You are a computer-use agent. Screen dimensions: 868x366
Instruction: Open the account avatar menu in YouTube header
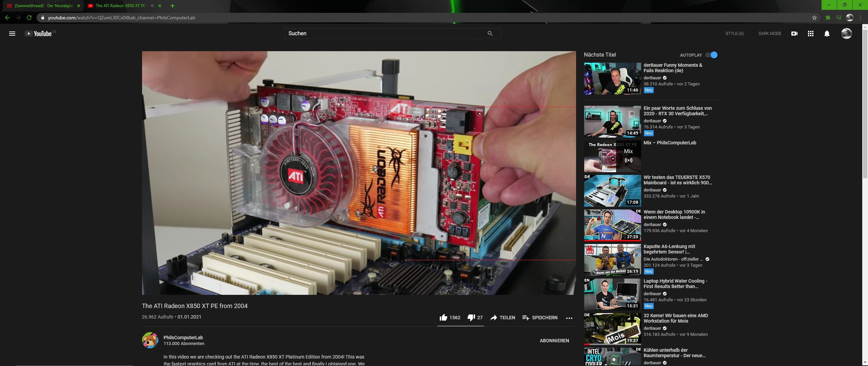coord(847,34)
